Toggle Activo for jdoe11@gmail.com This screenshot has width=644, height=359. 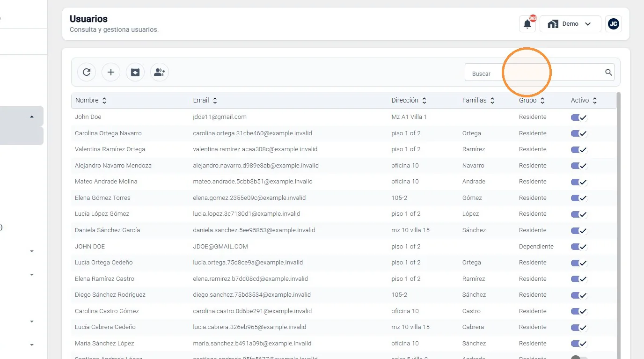point(579,117)
